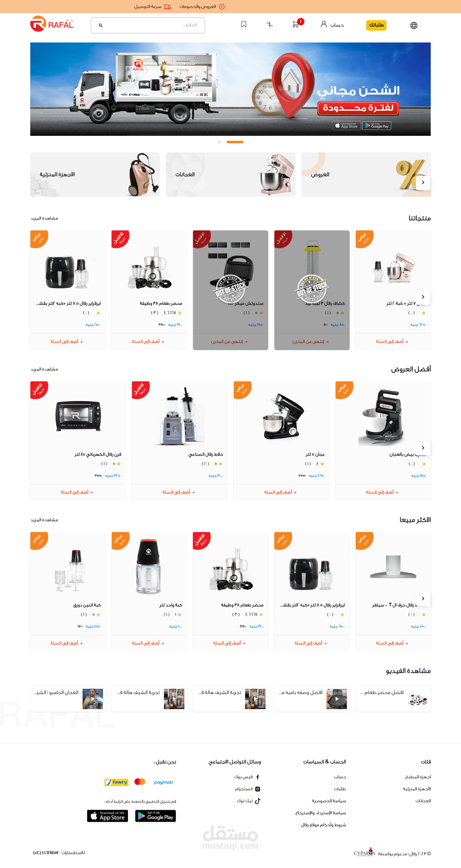Image resolution: width=461 pixels, height=868 pixels.
Task: Click the TikTok icon in footer
Action: click(258, 801)
